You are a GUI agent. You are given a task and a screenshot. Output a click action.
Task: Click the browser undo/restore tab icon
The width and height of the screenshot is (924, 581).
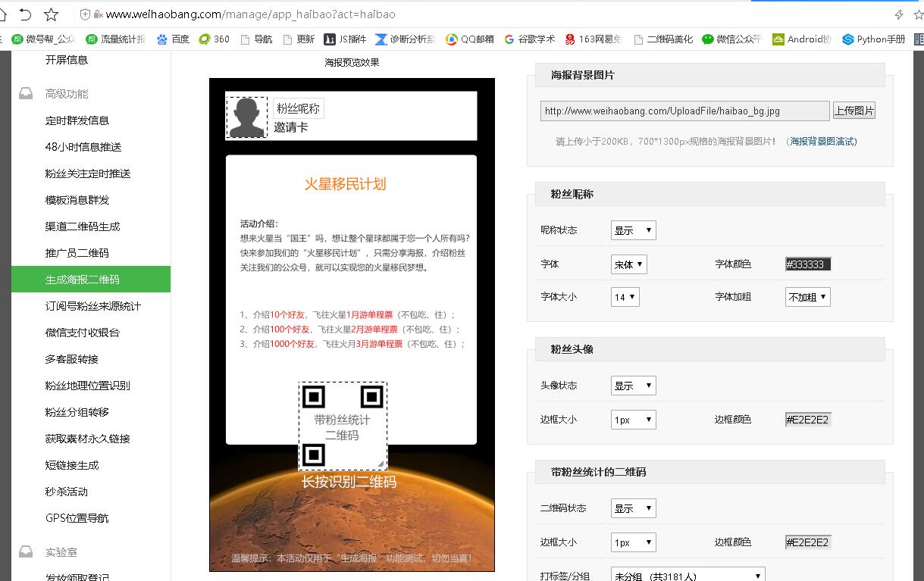click(25, 14)
